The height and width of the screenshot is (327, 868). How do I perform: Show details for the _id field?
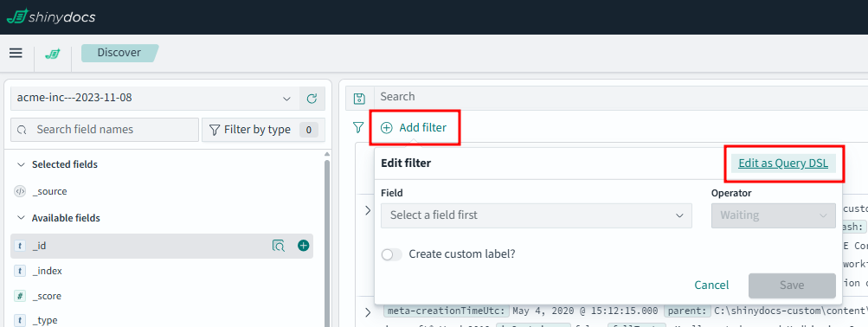[279, 246]
